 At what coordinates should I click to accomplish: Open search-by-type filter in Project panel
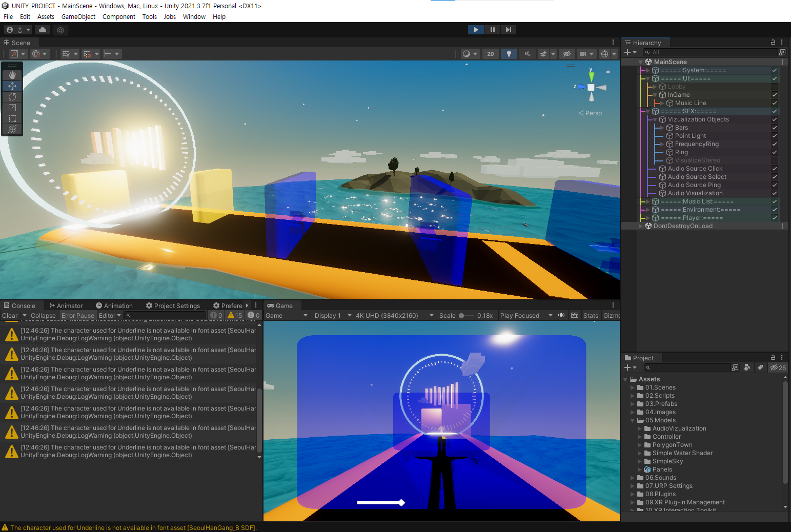pyautogui.click(x=747, y=367)
